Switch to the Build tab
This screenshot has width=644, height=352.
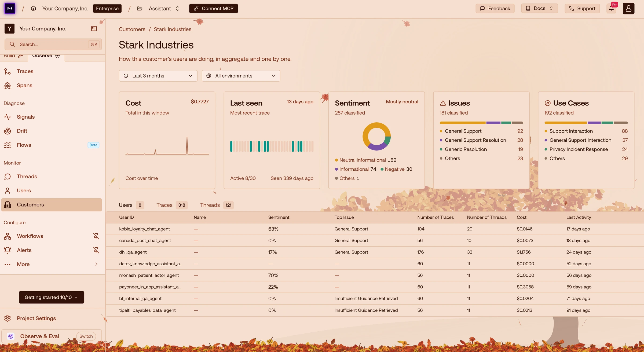13,56
